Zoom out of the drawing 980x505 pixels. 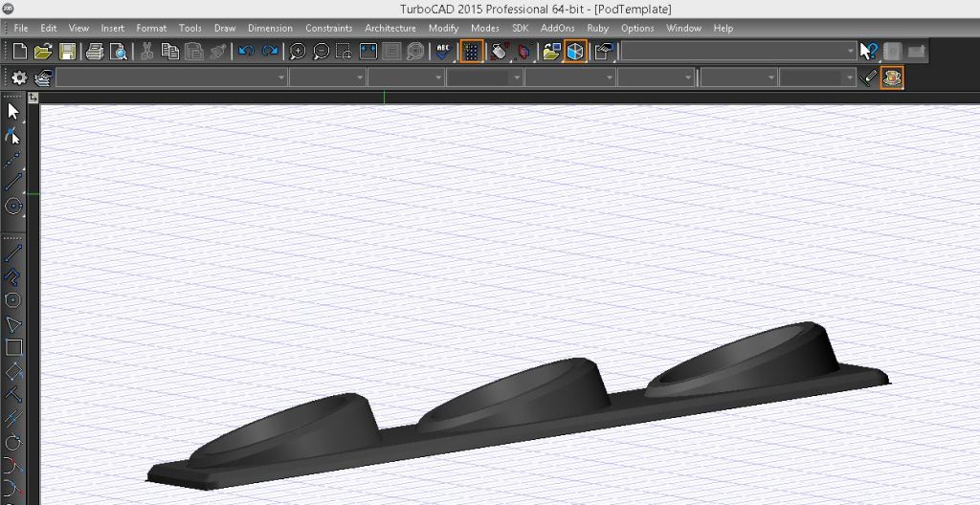tap(322, 52)
